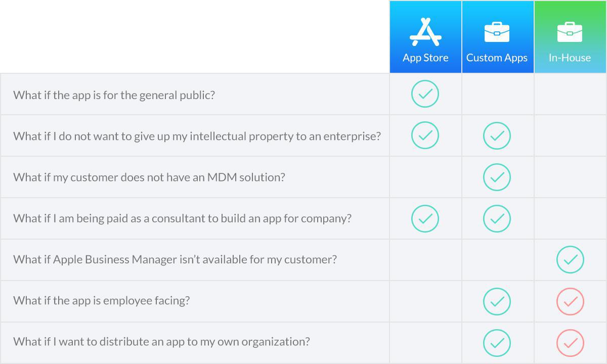Screen dimensions: 607x364
Task: Click the Apple Business Manager question row
Action: (x=175, y=259)
